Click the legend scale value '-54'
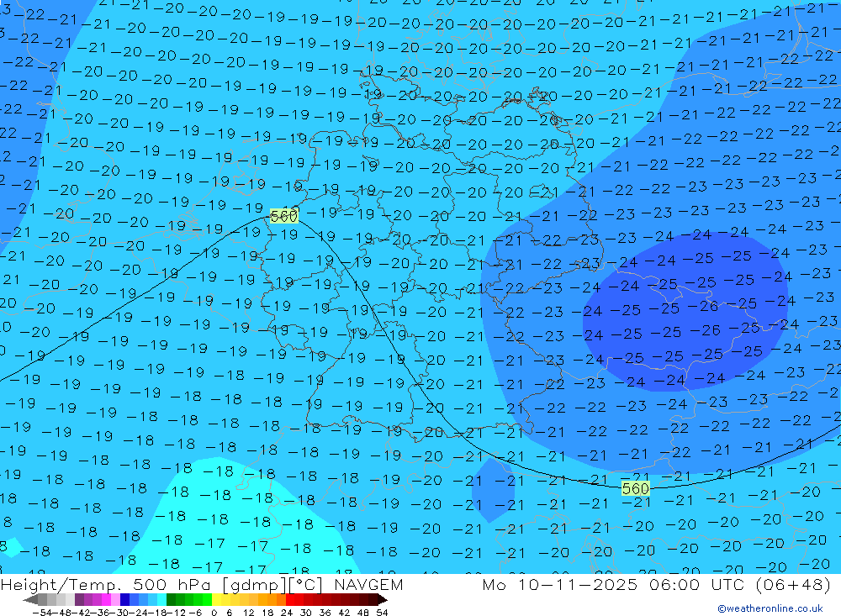 43,613
